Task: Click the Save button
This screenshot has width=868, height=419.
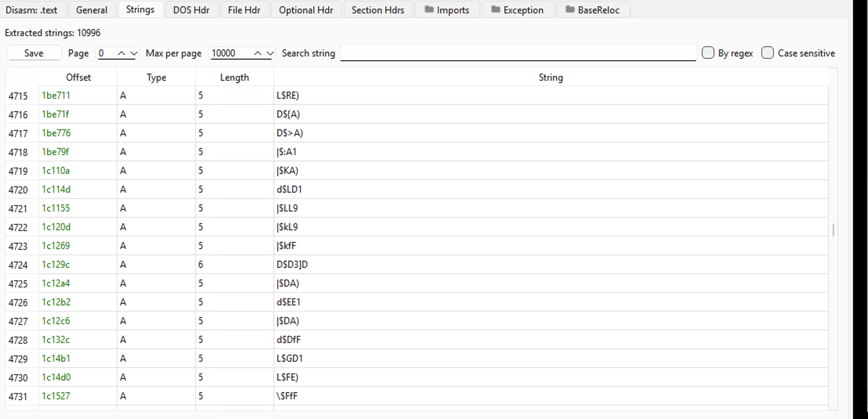Action: click(x=34, y=53)
